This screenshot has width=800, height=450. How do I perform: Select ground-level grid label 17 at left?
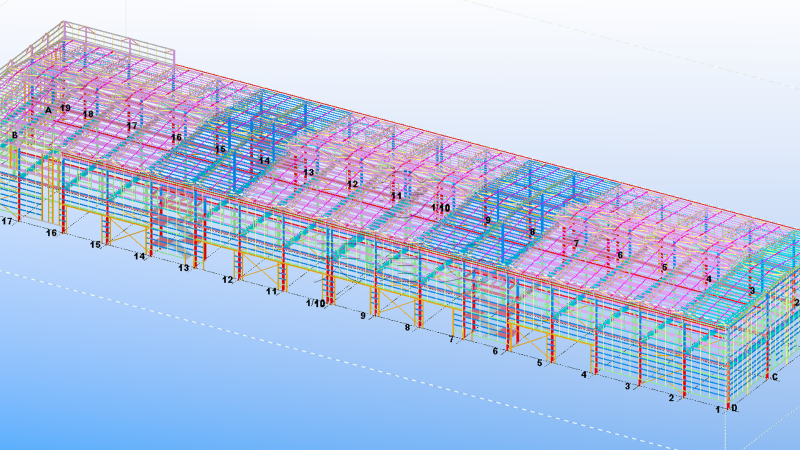click(8, 221)
